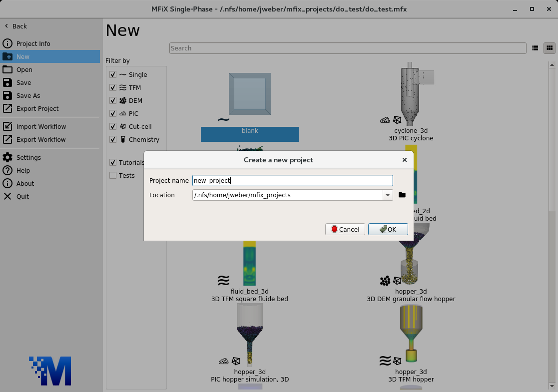This screenshot has width=558, height=392.
Task: Click the Quit X icon in sidebar
Action: 7,196
